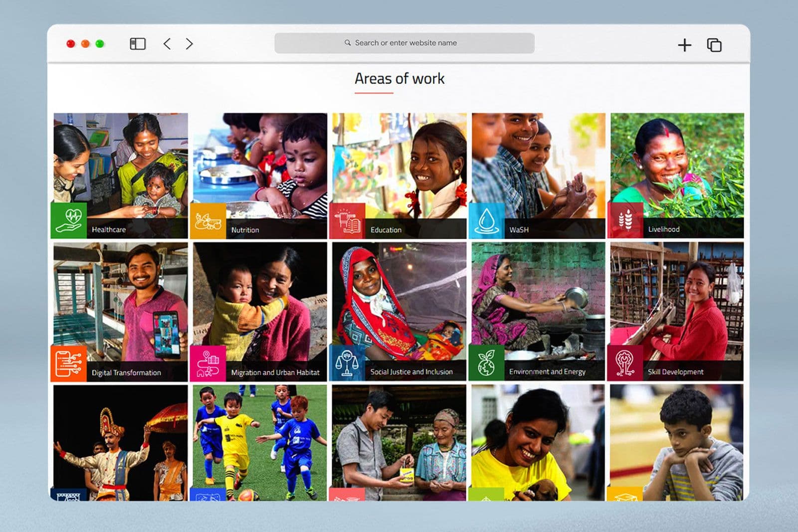Go back with the left arrow
This screenshot has height=532, width=798.
pyautogui.click(x=167, y=44)
